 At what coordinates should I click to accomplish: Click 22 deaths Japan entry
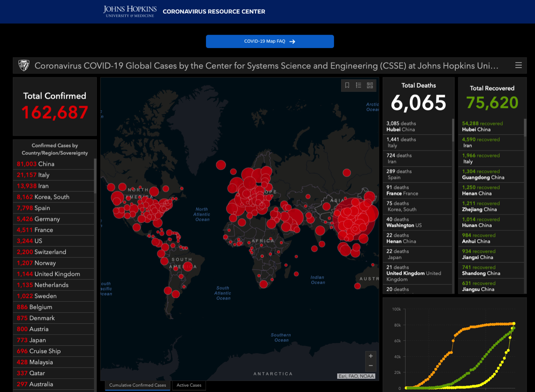point(417,255)
